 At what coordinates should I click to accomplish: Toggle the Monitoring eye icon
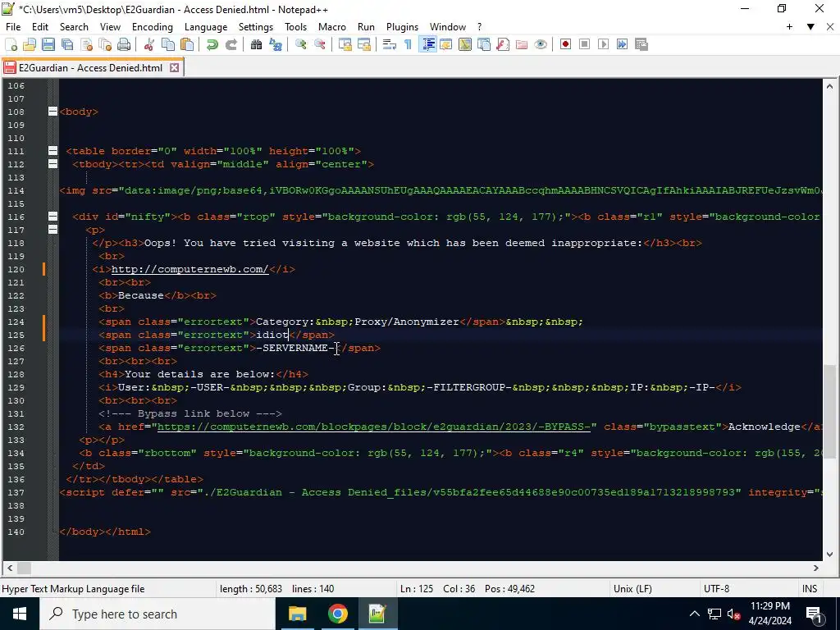pos(541,44)
